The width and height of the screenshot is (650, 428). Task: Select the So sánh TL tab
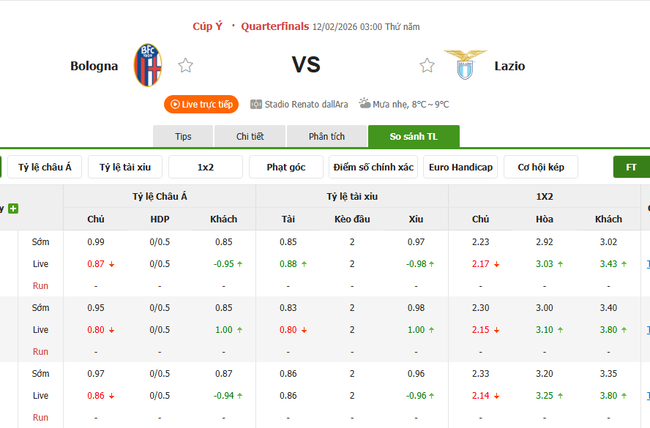click(413, 136)
